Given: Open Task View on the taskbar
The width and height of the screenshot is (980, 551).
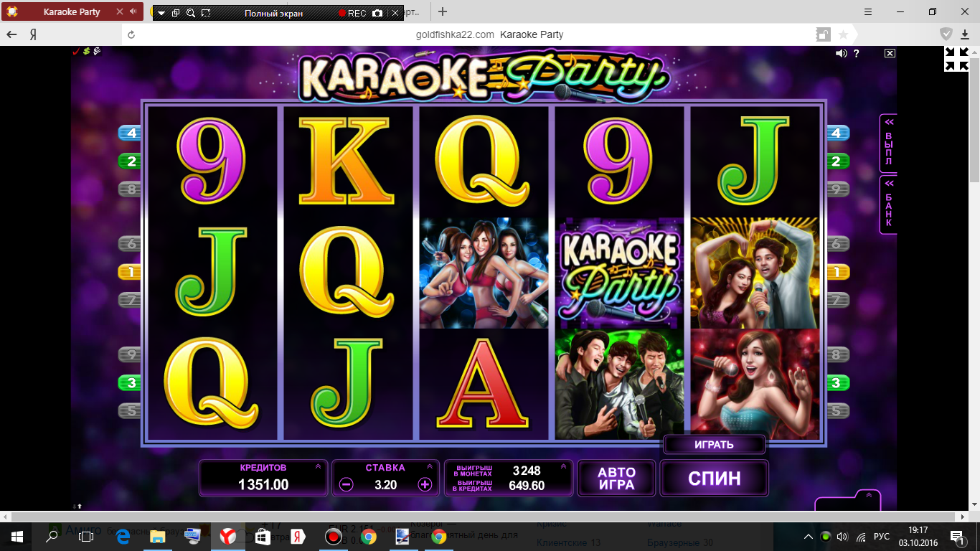Looking at the screenshot, I should tap(86, 537).
